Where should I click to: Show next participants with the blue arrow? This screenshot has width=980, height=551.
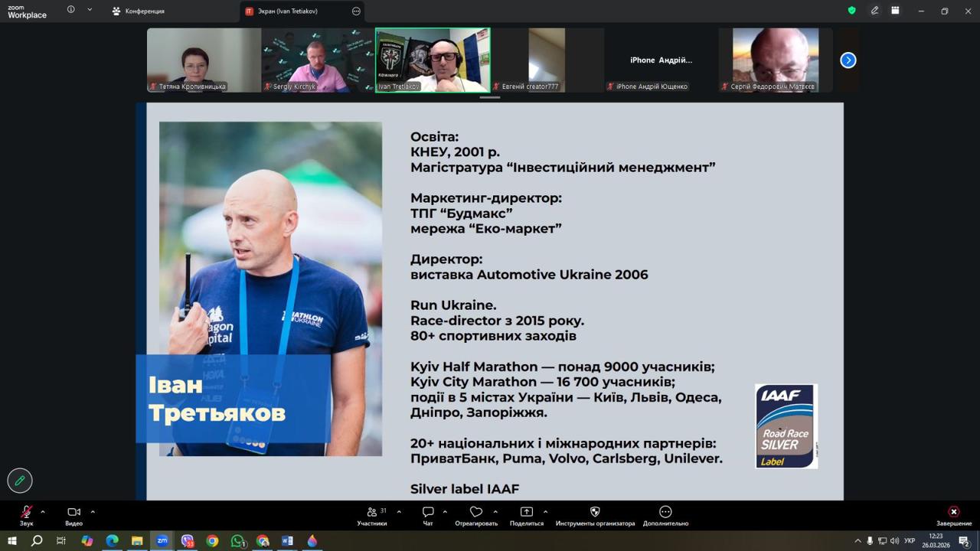tap(848, 60)
